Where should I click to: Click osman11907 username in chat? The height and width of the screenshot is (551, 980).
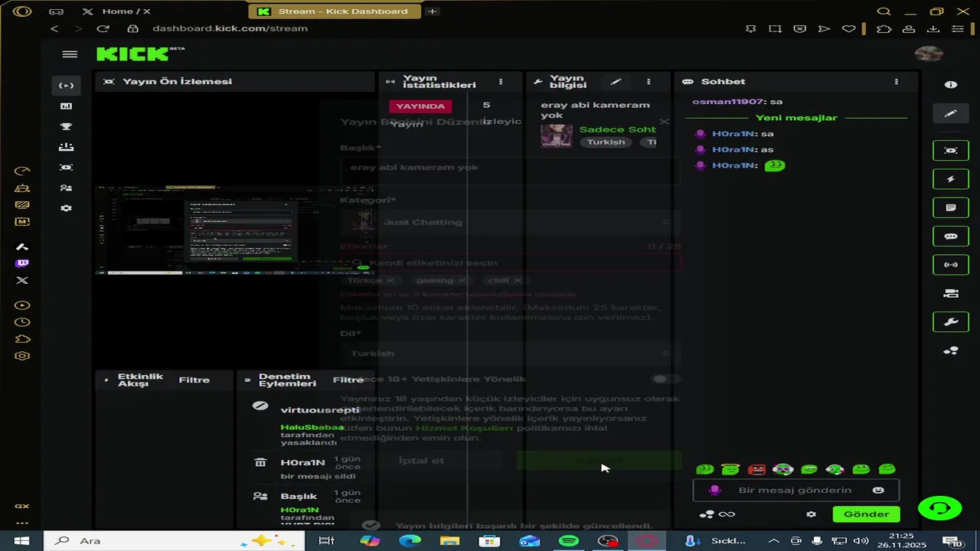point(727,101)
